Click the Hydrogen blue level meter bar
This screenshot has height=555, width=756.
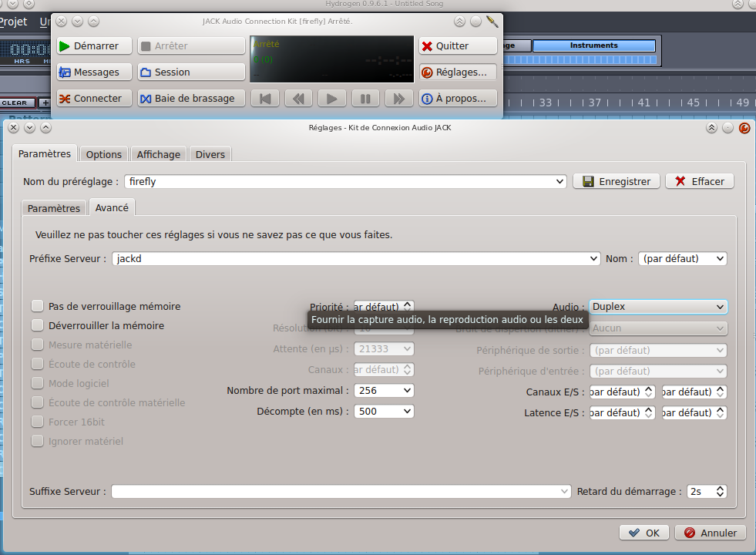pyautogui.click(x=580, y=60)
